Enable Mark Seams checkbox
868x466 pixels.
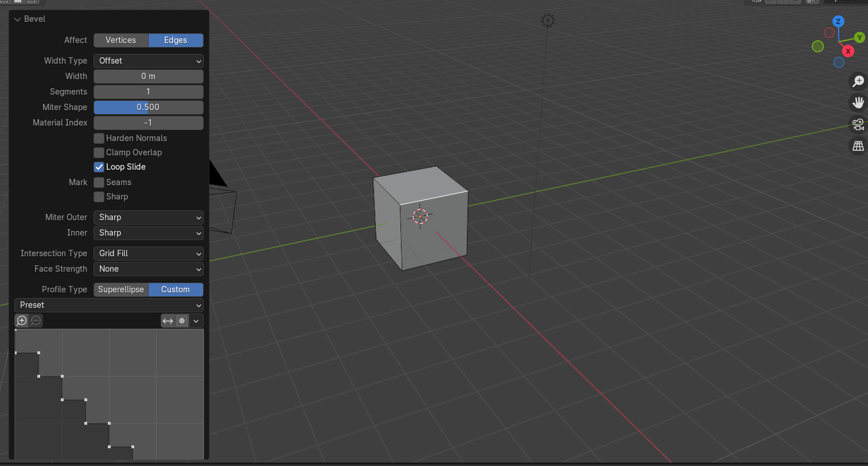[x=99, y=182]
